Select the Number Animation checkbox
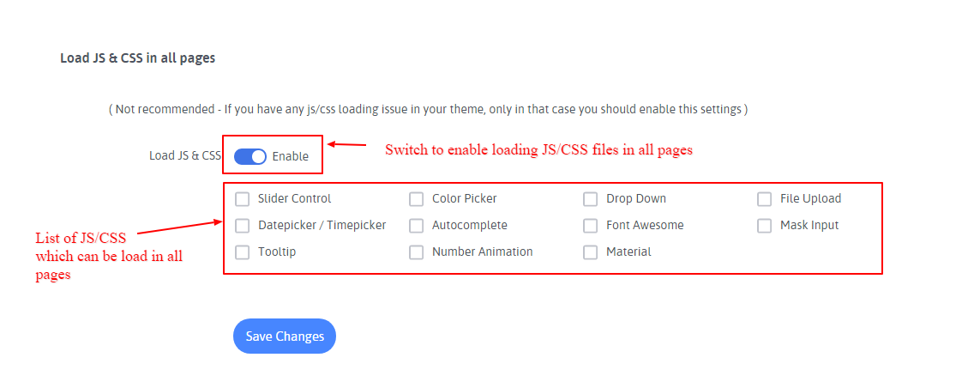The image size is (980, 388). (417, 252)
